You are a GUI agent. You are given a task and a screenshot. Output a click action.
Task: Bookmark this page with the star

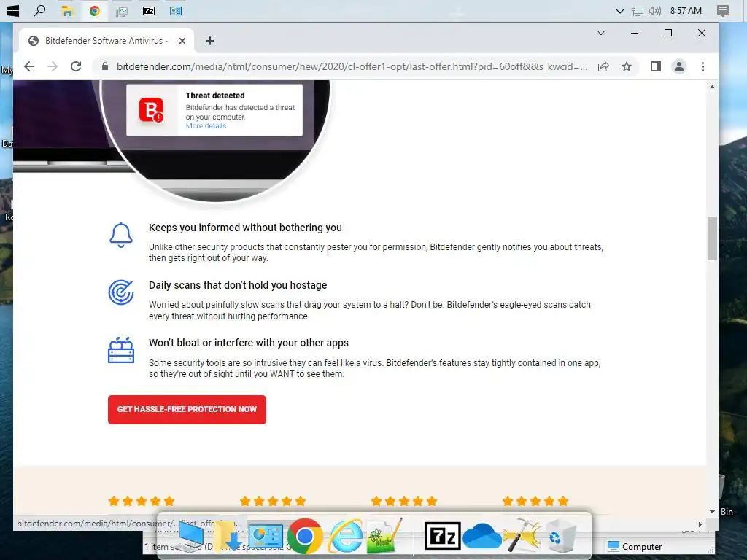point(627,66)
